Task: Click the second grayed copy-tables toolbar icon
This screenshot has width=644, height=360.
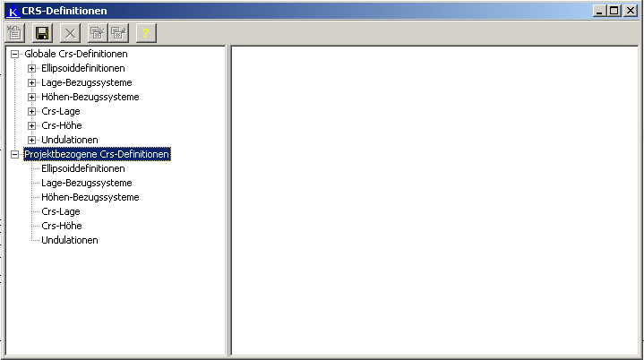Action: [119, 33]
